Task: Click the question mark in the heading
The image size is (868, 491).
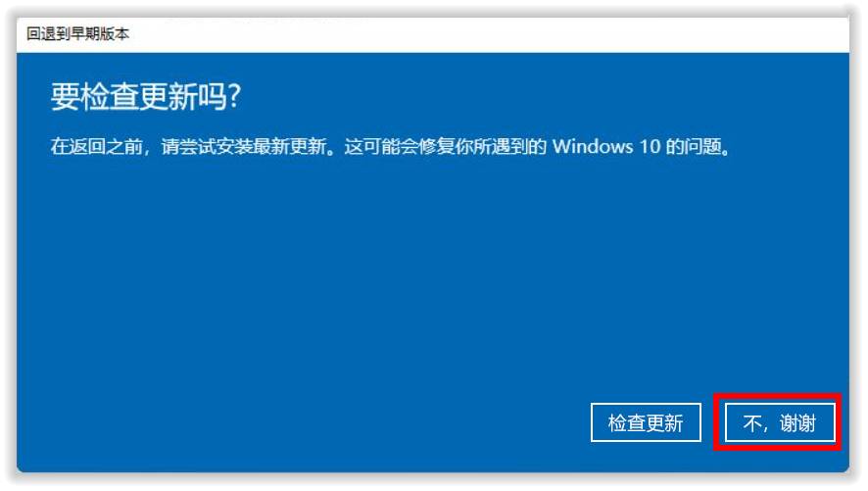Action: tap(235, 97)
